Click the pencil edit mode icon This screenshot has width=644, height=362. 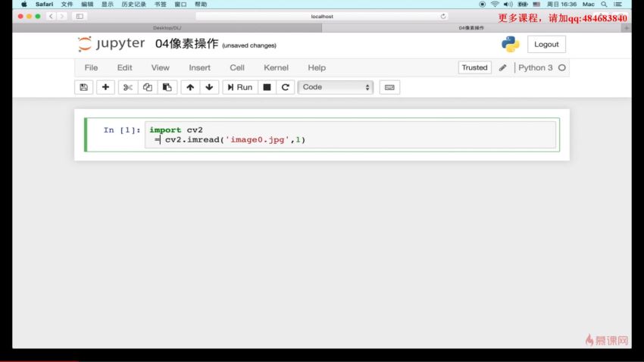click(502, 67)
